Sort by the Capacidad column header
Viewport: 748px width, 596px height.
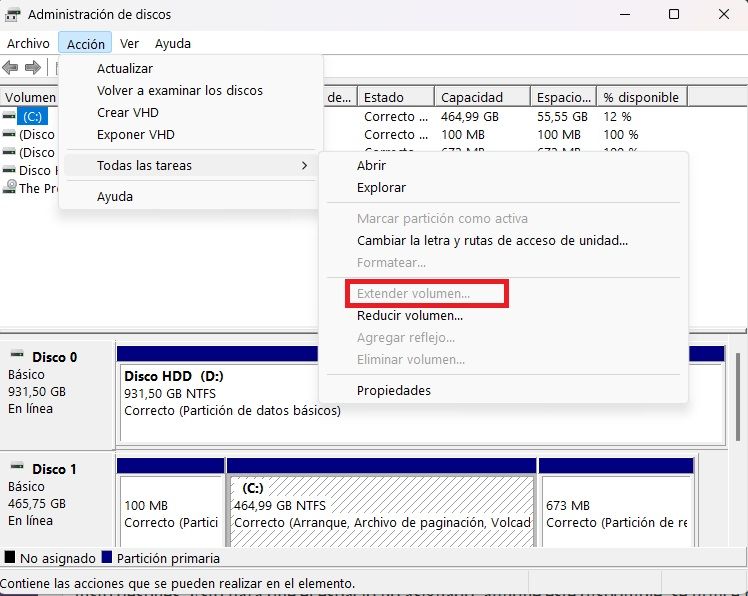(482, 97)
